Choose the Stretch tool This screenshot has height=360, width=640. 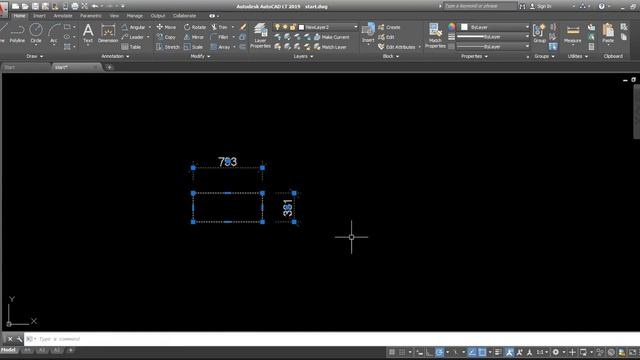(167, 47)
